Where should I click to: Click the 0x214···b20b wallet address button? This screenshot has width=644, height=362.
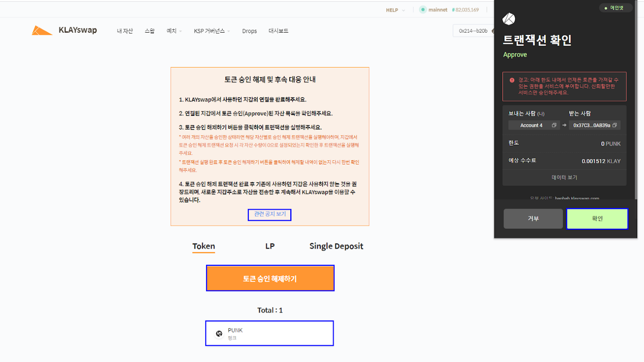click(x=473, y=31)
